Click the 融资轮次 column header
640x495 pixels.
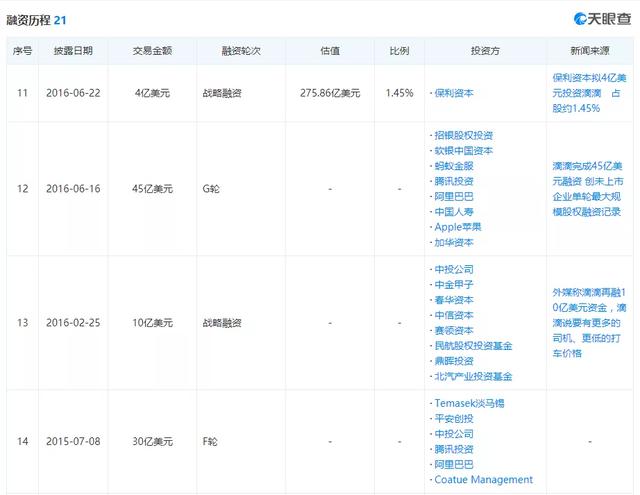[241, 51]
